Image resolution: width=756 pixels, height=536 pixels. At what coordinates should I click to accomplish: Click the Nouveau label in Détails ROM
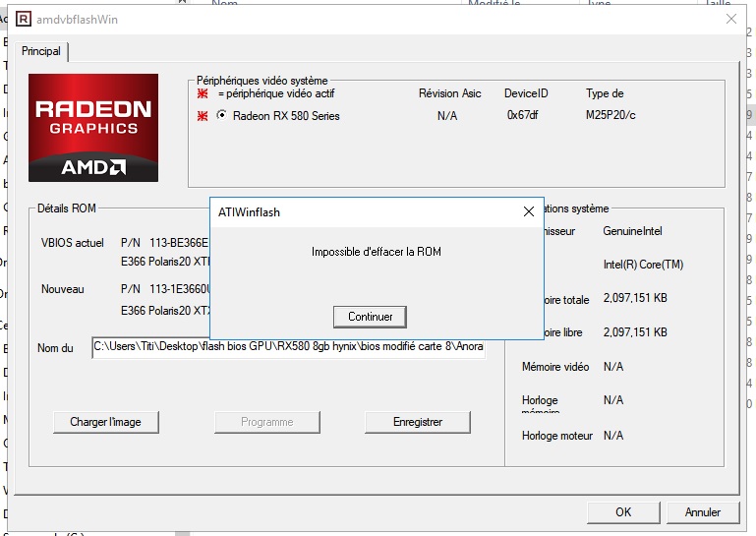tap(63, 289)
